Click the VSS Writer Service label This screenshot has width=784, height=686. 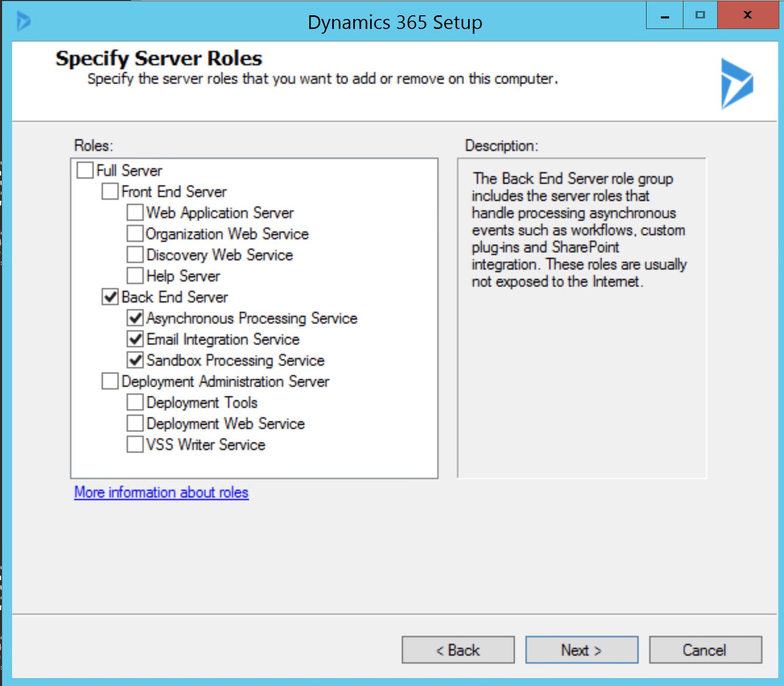pos(206,445)
